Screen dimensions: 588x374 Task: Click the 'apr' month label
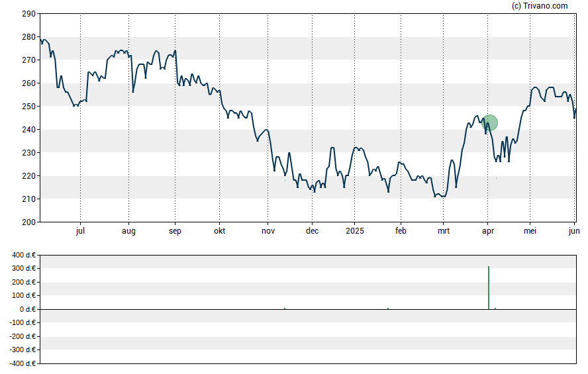click(x=488, y=231)
